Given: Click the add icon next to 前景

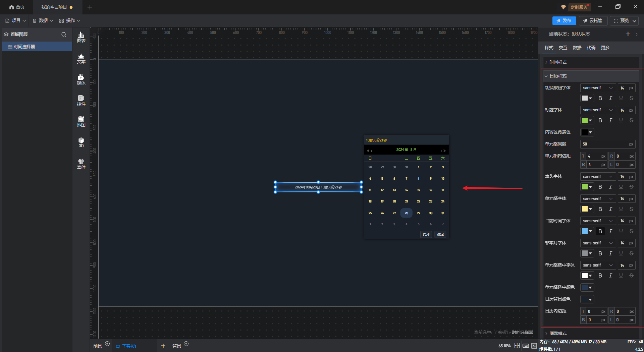Looking at the screenshot, I should 107,344.
